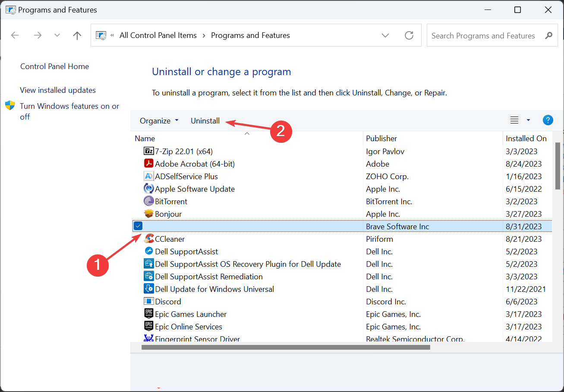Open Turn Windows features on or off
This screenshot has height=392, width=564.
pyautogui.click(x=69, y=111)
